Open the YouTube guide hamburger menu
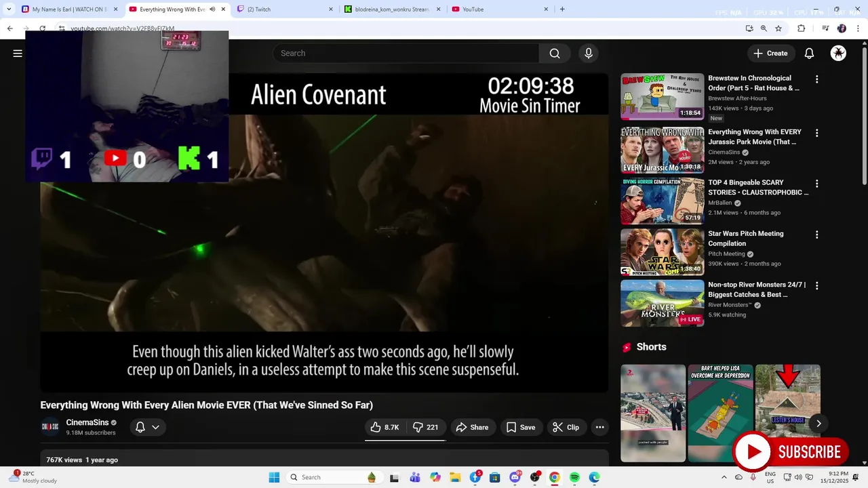868x488 pixels. click(18, 54)
